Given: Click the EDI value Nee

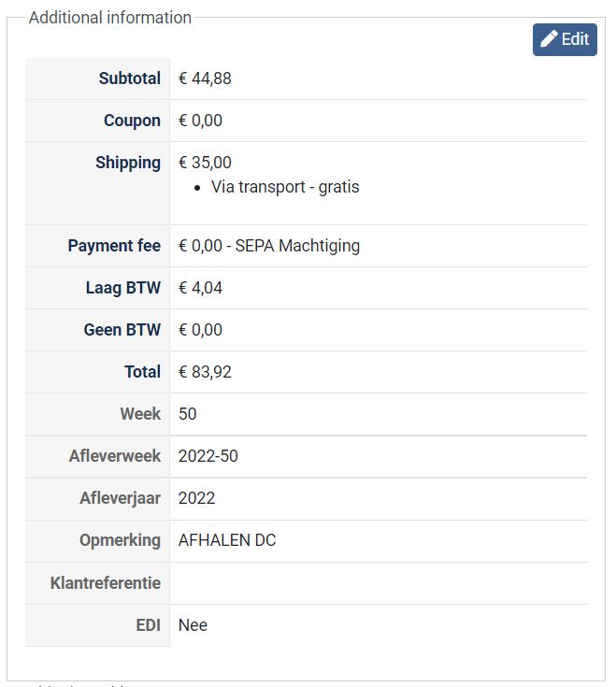Looking at the screenshot, I should (x=193, y=625).
